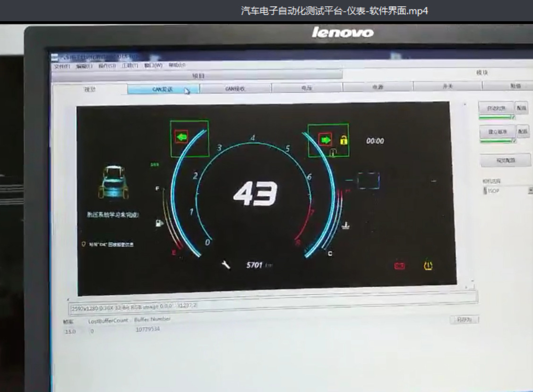
Task: Click the Buffer Number value 10779534
Action: tap(147, 329)
